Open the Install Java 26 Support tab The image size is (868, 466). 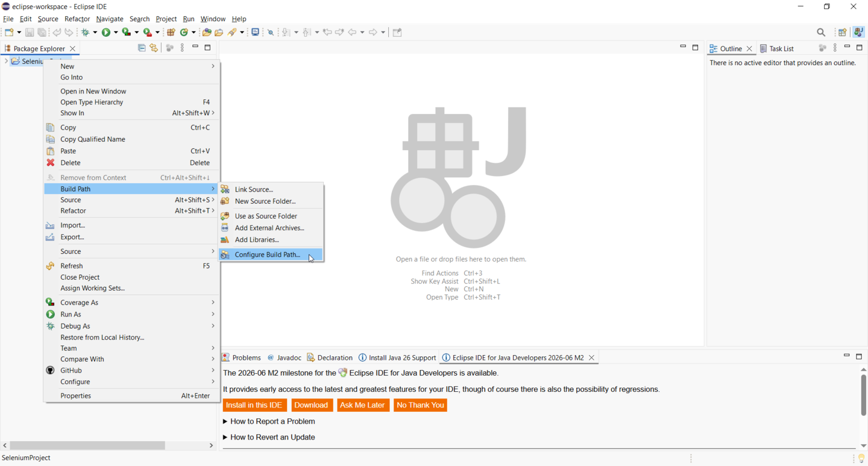point(397,357)
